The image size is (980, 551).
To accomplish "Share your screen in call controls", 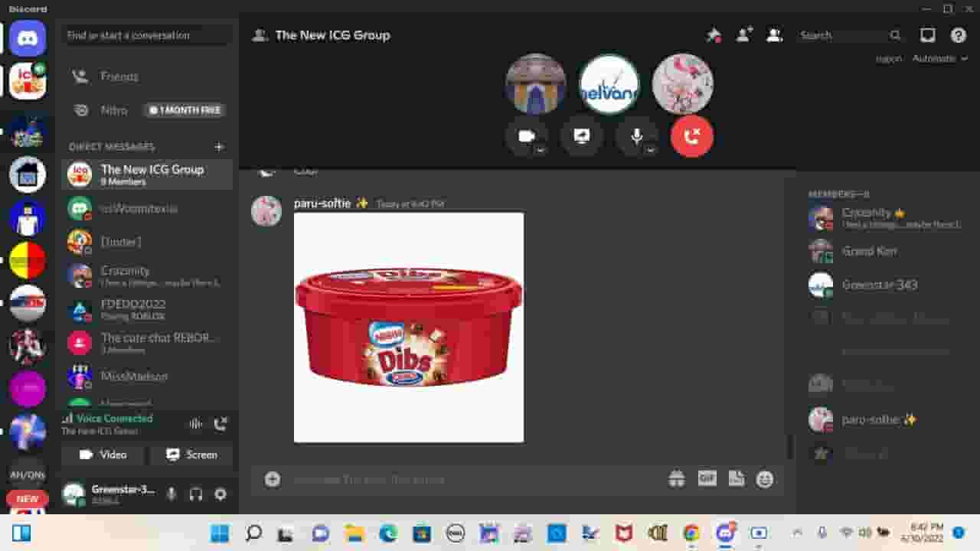I will click(582, 136).
